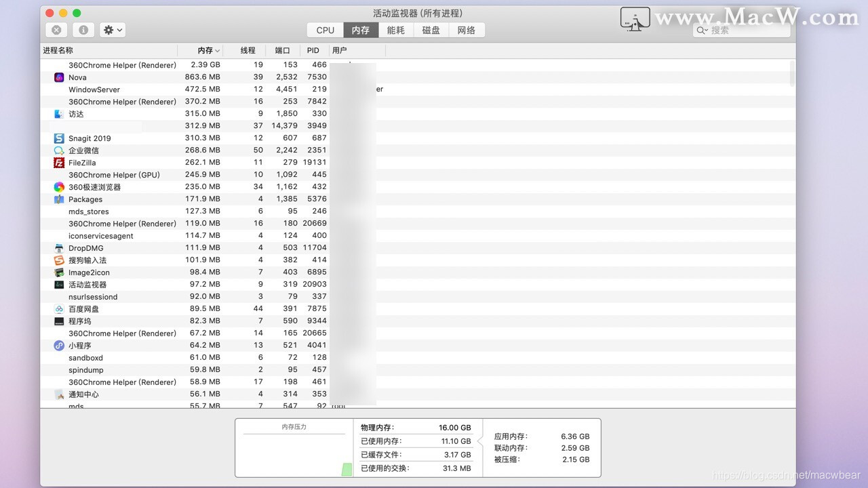The width and height of the screenshot is (868, 488).
Task: Click the 已使用的交换 31.3 MB entry
Action: 416,468
